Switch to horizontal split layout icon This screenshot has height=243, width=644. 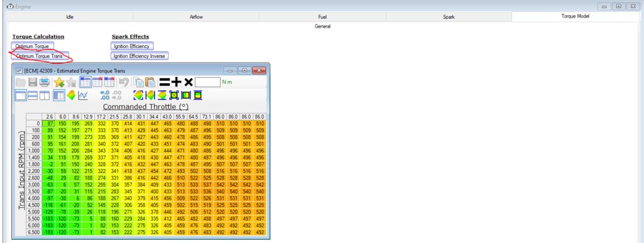tap(33, 95)
